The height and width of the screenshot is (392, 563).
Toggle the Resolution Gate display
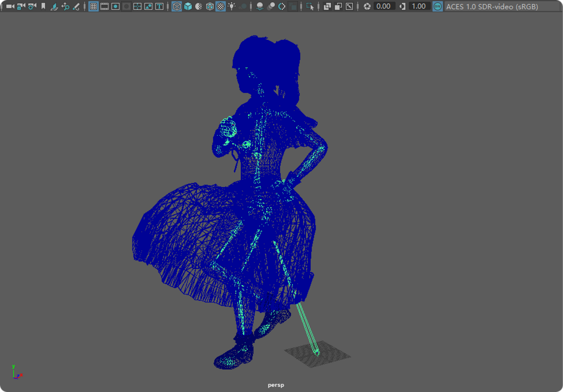[x=116, y=6]
